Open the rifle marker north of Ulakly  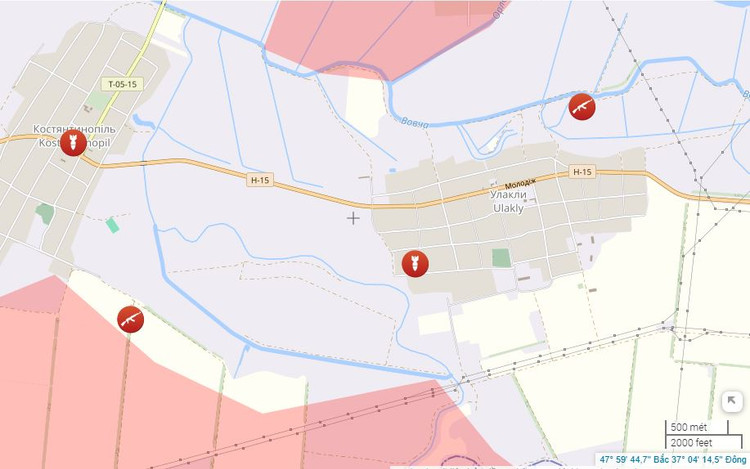[582, 107]
